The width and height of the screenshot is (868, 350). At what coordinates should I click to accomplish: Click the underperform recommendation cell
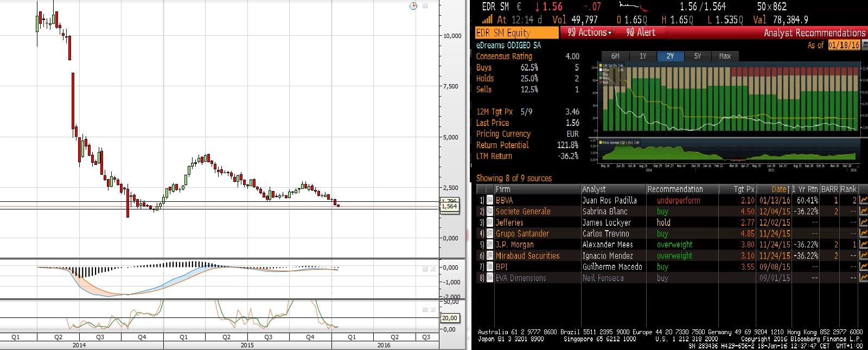[678, 200]
